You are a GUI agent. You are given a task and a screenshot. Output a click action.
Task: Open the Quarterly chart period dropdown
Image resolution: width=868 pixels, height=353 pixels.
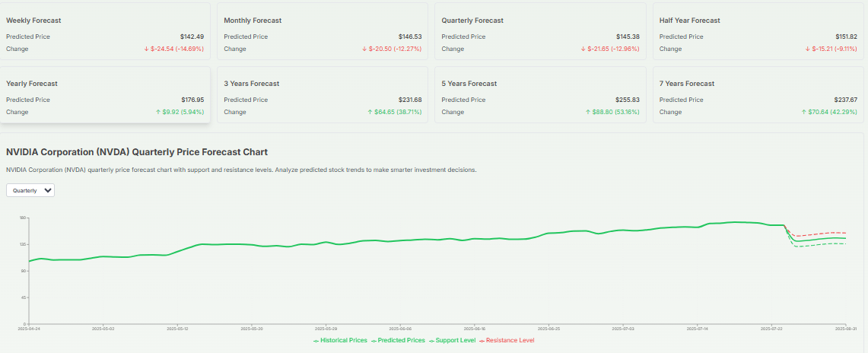coord(30,190)
